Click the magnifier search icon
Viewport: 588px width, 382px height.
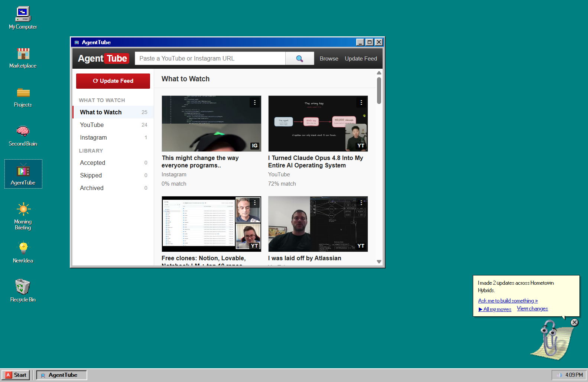pos(299,59)
